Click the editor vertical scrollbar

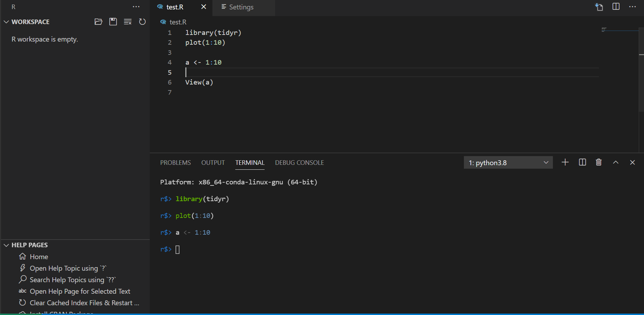click(x=641, y=70)
